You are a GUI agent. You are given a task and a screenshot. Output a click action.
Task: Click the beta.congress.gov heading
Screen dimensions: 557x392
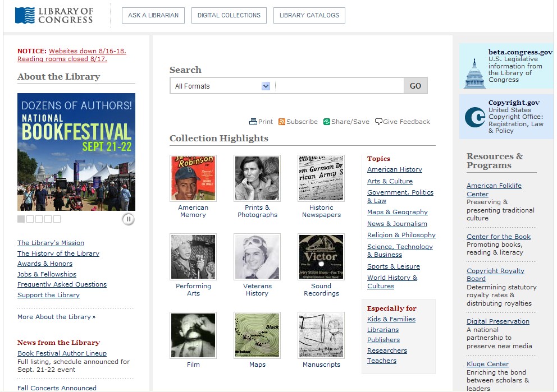click(x=520, y=52)
